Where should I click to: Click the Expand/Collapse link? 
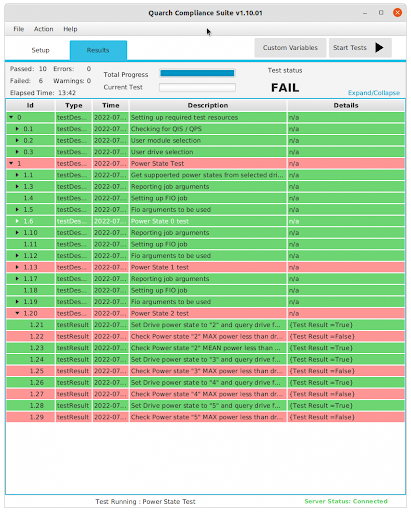point(374,93)
